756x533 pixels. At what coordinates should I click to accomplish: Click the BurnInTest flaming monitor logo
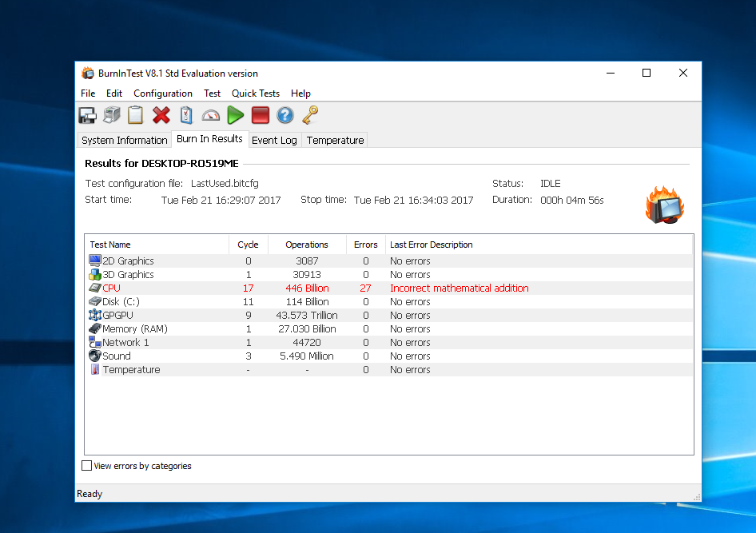(665, 205)
